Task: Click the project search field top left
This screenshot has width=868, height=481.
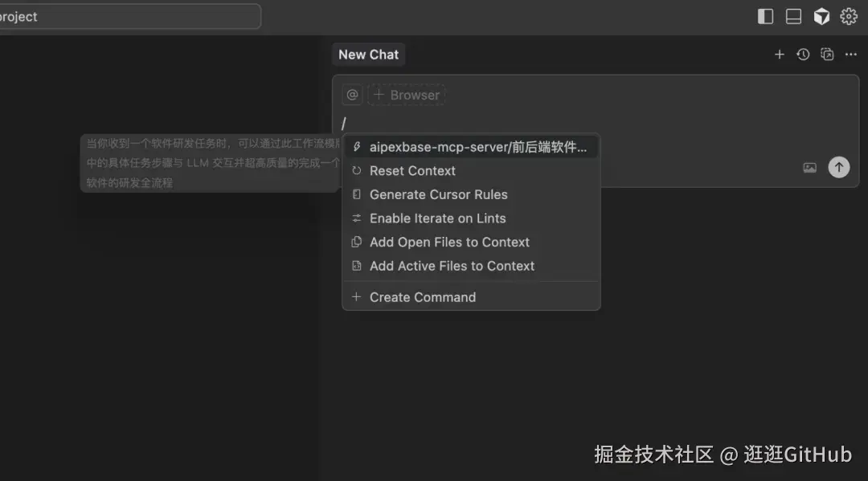Action: pyautogui.click(x=129, y=15)
